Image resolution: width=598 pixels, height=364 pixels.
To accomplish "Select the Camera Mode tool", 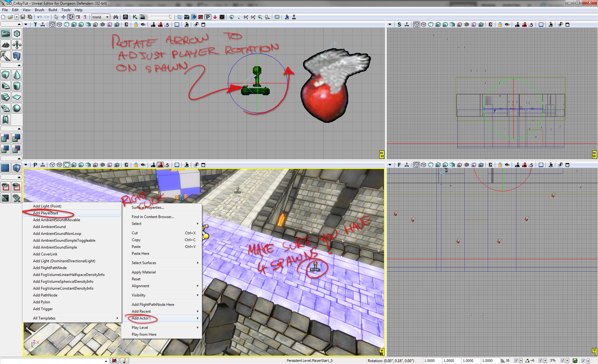I will pos(6,34).
